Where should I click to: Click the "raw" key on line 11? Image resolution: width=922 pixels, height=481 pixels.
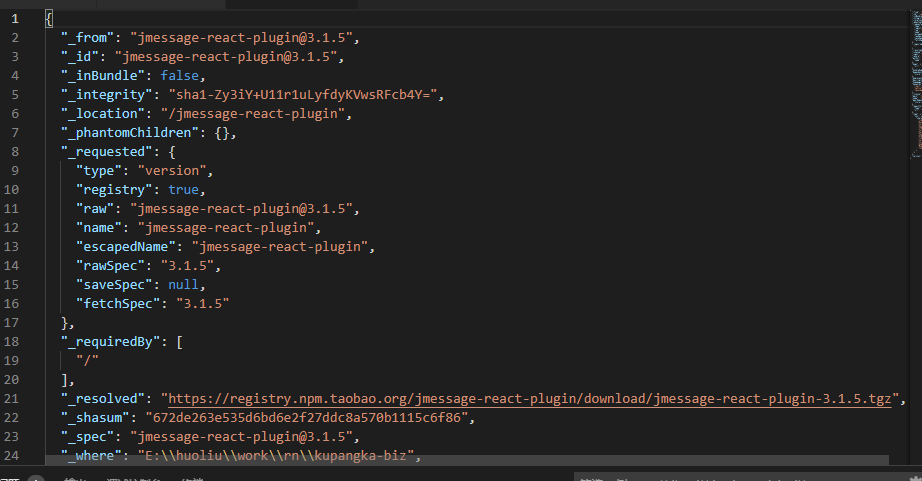[95, 209]
